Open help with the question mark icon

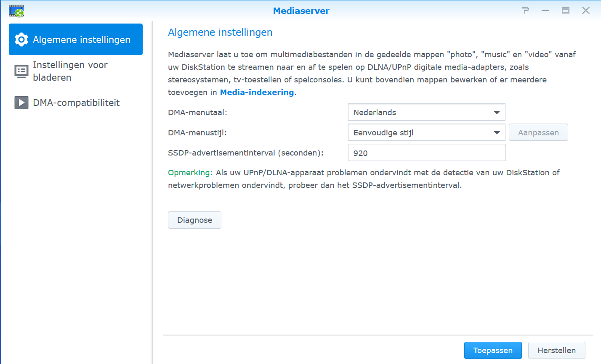pyautogui.click(x=525, y=11)
